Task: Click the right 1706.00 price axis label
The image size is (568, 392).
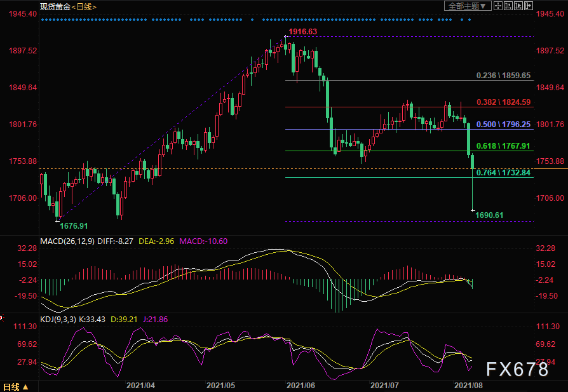Action: (x=550, y=198)
